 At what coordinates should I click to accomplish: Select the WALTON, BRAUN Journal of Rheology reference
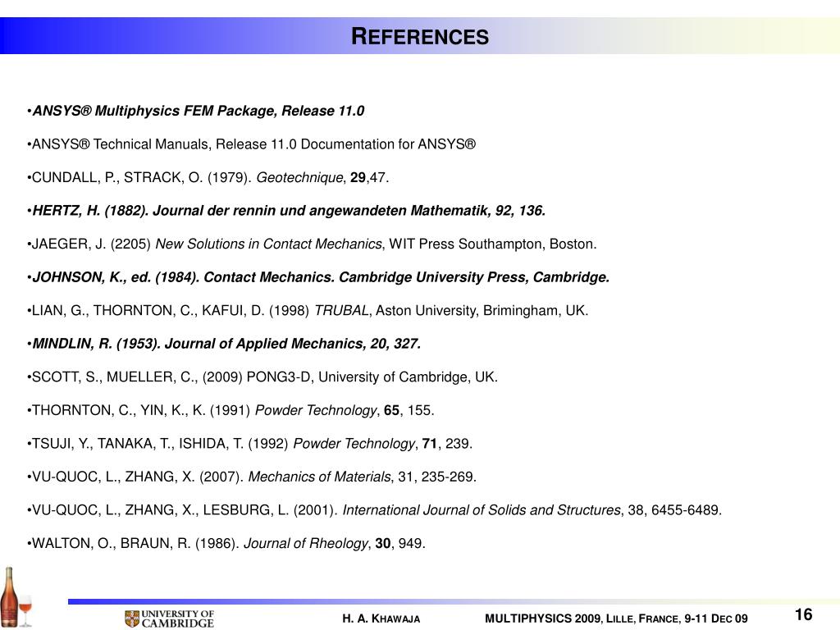pyautogui.click(x=226, y=543)
